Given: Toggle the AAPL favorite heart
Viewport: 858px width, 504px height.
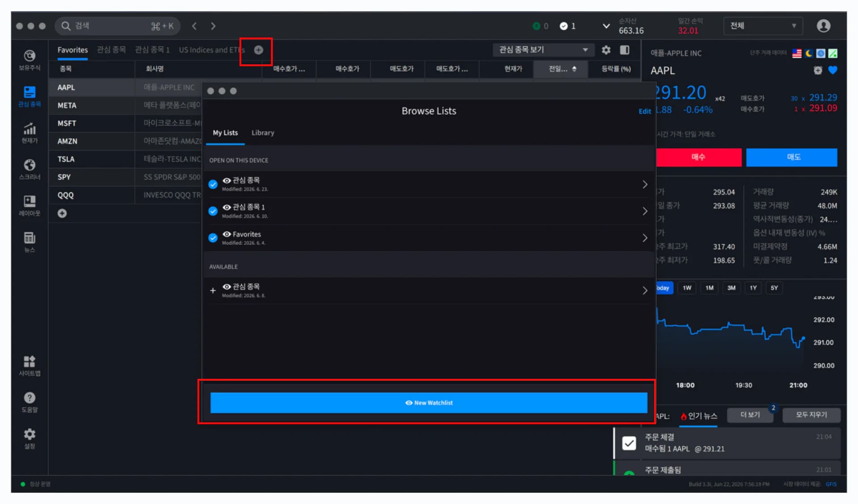Looking at the screenshot, I should tap(833, 70).
